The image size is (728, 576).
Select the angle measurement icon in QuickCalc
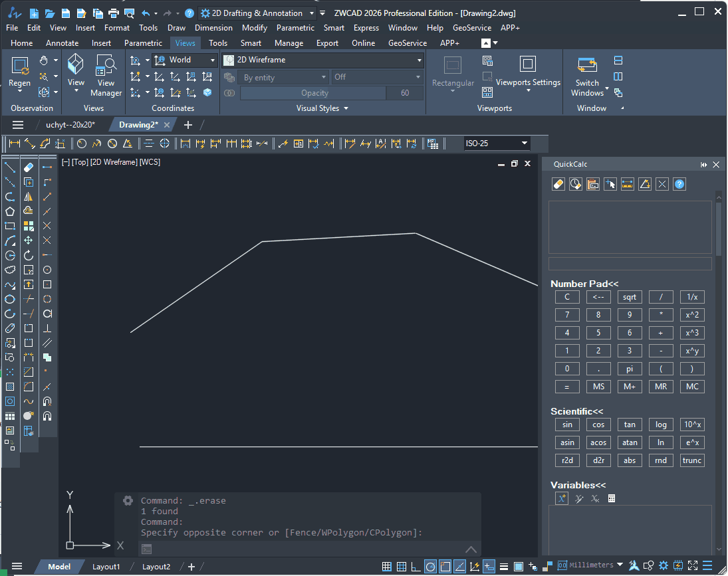645,184
